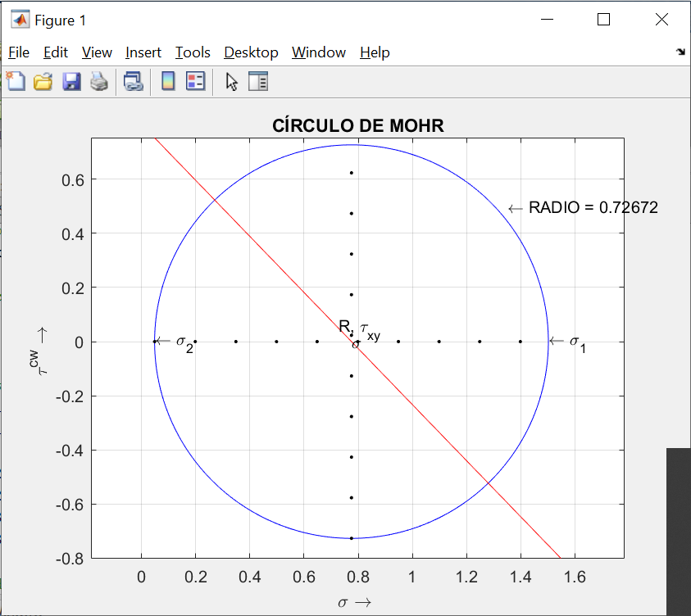Click the RADIO = 0.72672 annotation text

(x=593, y=208)
